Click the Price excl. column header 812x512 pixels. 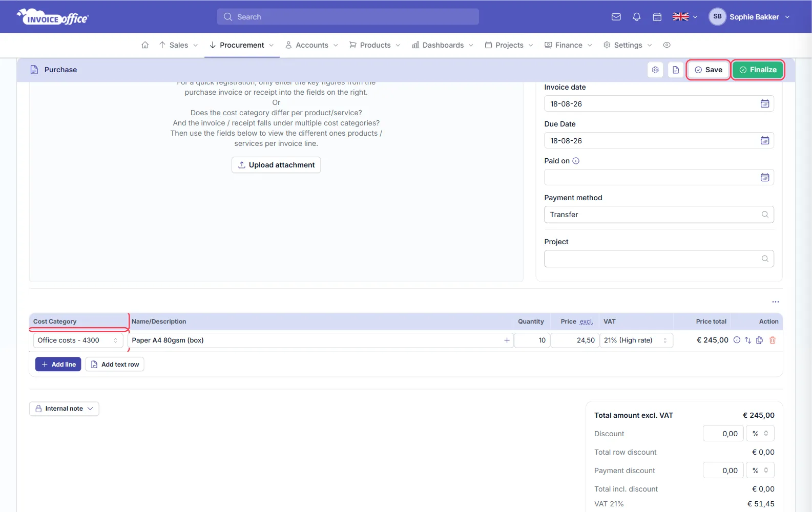(x=577, y=322)
